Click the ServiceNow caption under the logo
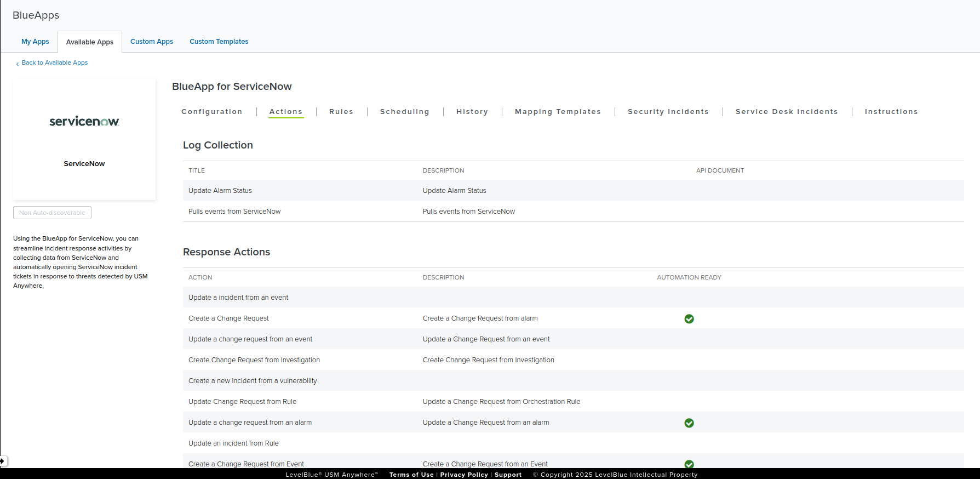980x479 pixels. pyautogui.click(x=84, y=164)
